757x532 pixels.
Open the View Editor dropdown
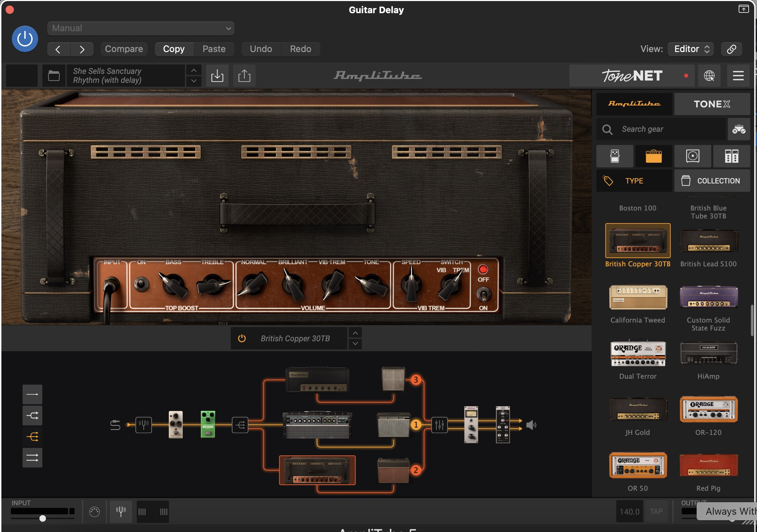click(691, 49)
